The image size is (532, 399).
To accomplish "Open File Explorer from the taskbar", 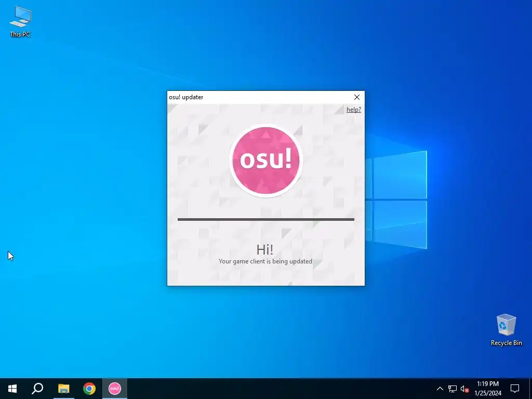I will coord(63,389).
